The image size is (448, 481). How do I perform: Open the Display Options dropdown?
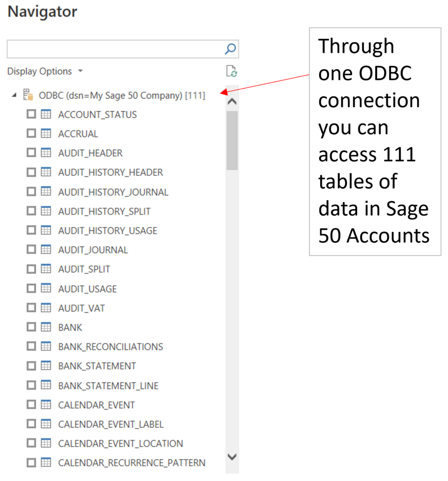80,71
